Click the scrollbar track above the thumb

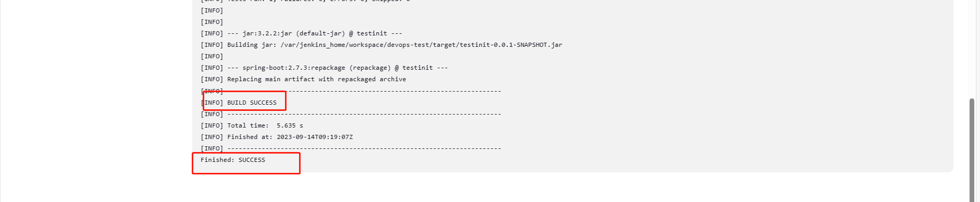(972, 49)
